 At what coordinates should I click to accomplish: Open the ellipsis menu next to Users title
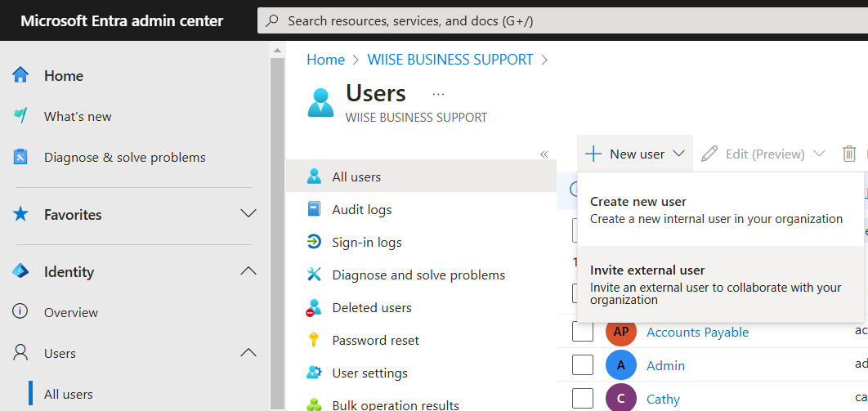438,94
